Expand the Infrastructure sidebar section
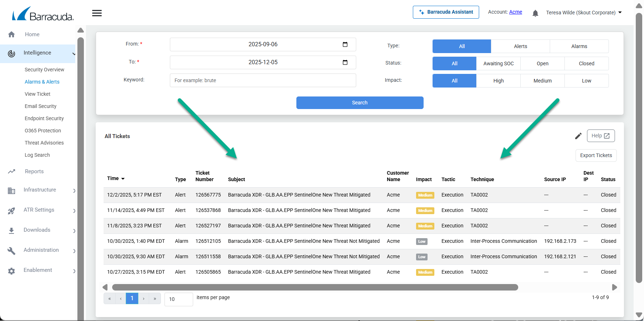This screenshot has height=321, width=644. pos(74,190)
